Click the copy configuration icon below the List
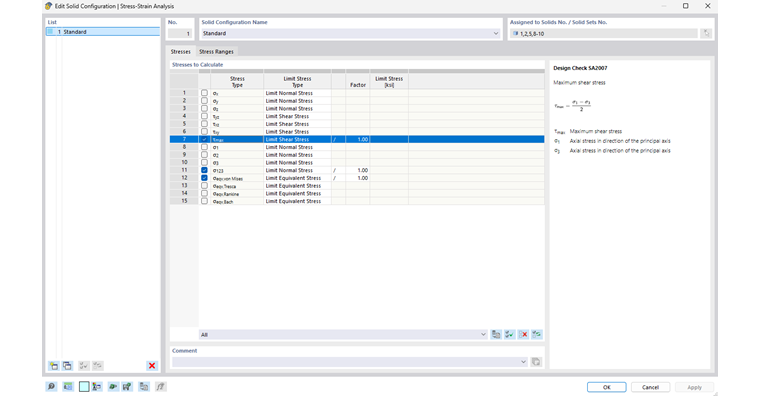The height and width of the screenshot is (396, 760). [x=67, y=365]
